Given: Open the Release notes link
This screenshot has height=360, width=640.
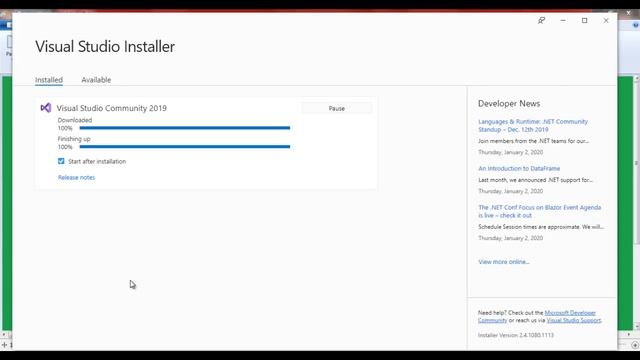Looking at the screenshot, I should 76,177.
